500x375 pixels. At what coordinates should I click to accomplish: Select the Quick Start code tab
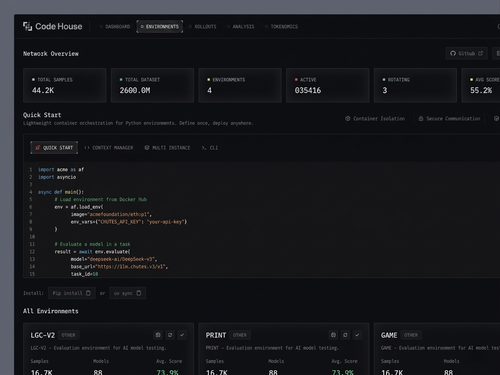click(54, 148)
